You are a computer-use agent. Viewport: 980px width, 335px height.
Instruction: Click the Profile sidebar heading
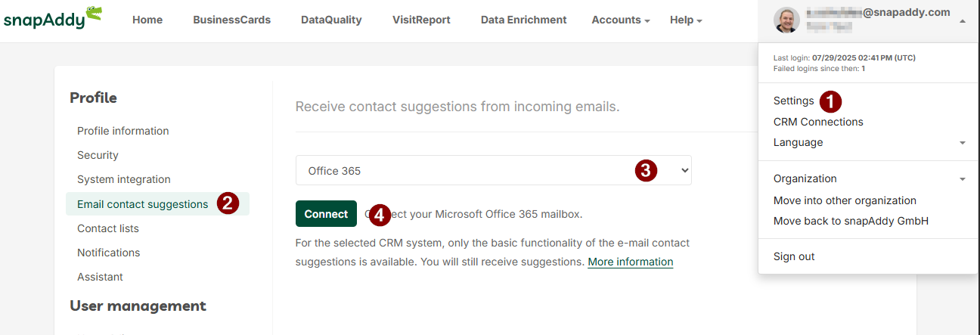(x=93, y=98)
